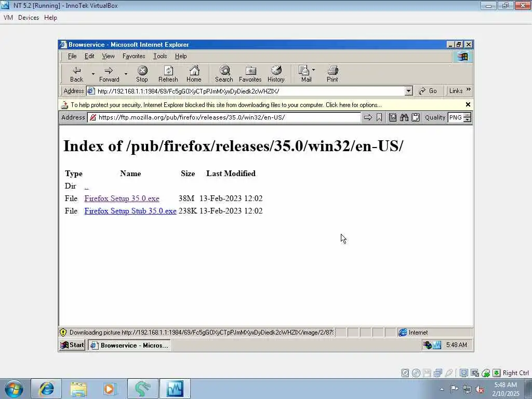Screen dimensions: 532x399
Task: Select the Browservice taskbar button in guest
Action: click(129, 345)
